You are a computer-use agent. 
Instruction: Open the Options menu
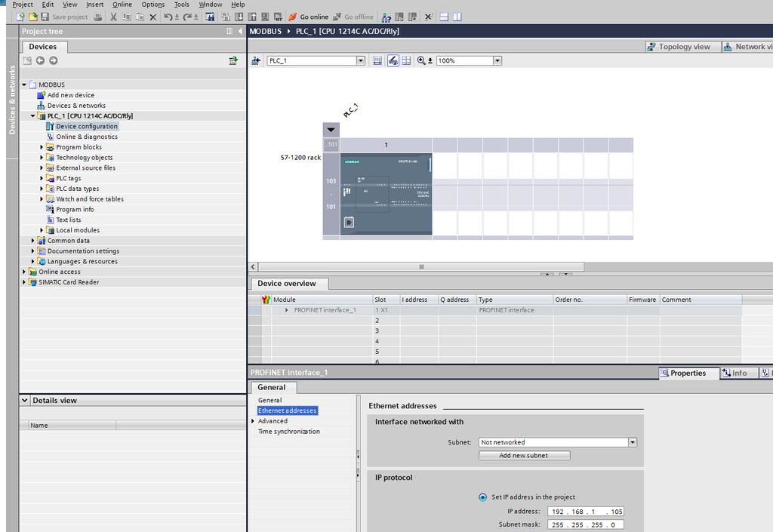152,5
